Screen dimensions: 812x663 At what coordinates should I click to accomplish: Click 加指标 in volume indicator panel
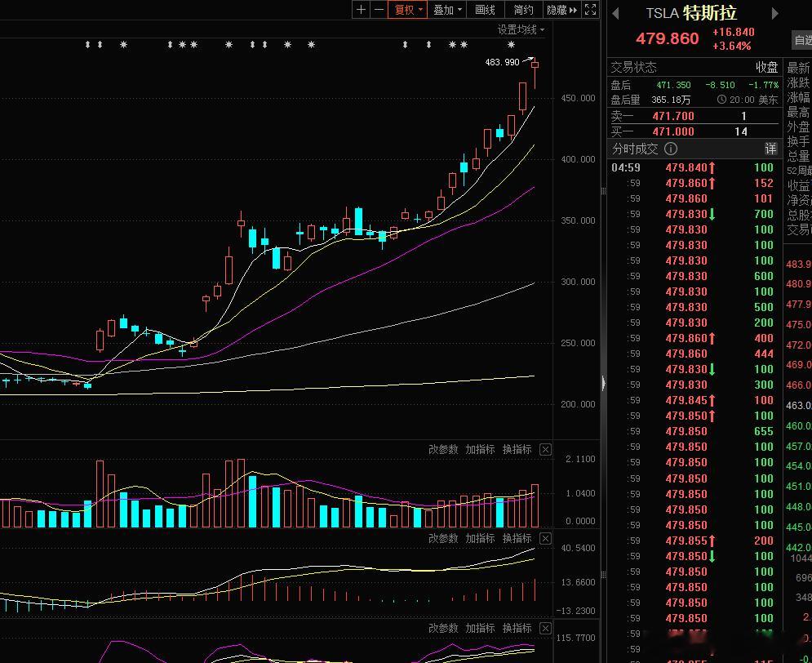point(480,449)
